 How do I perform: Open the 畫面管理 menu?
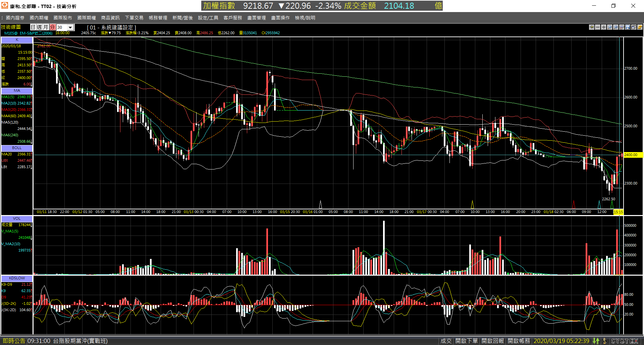coord(257,18)
